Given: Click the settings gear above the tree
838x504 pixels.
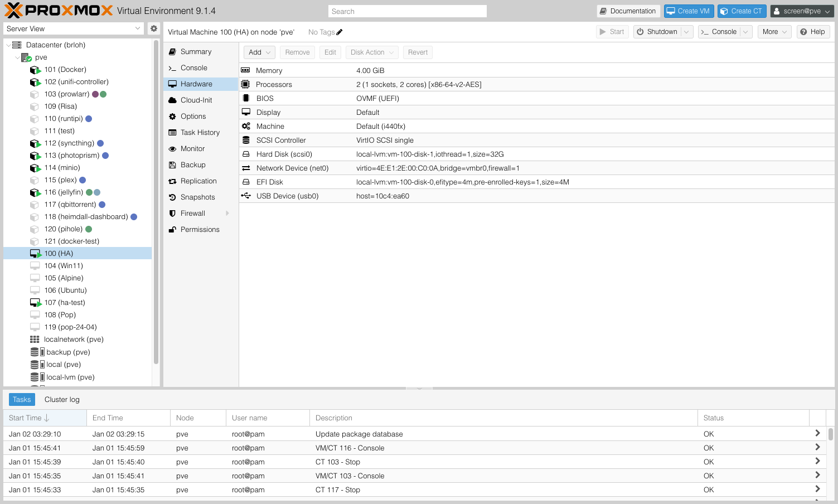Looking at the screenshot, I should (x=154, y=28).
